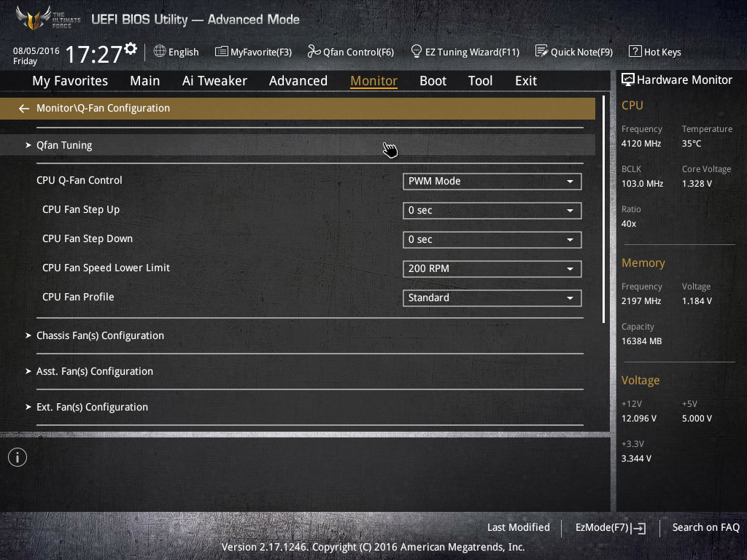Click the Quick Note pencil icon
The image size is (747, 560).
click(x=542, y=52)
